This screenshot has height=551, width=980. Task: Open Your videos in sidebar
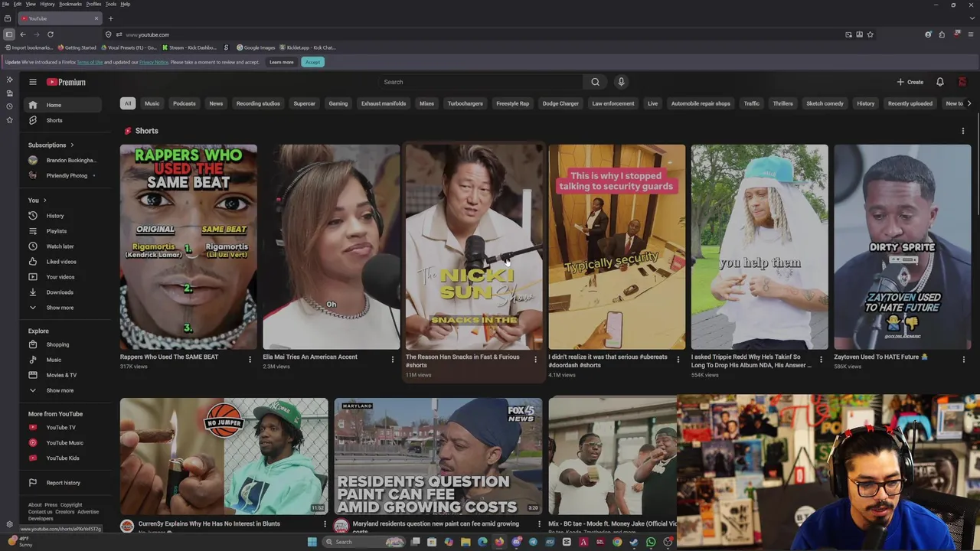point(64,277)
